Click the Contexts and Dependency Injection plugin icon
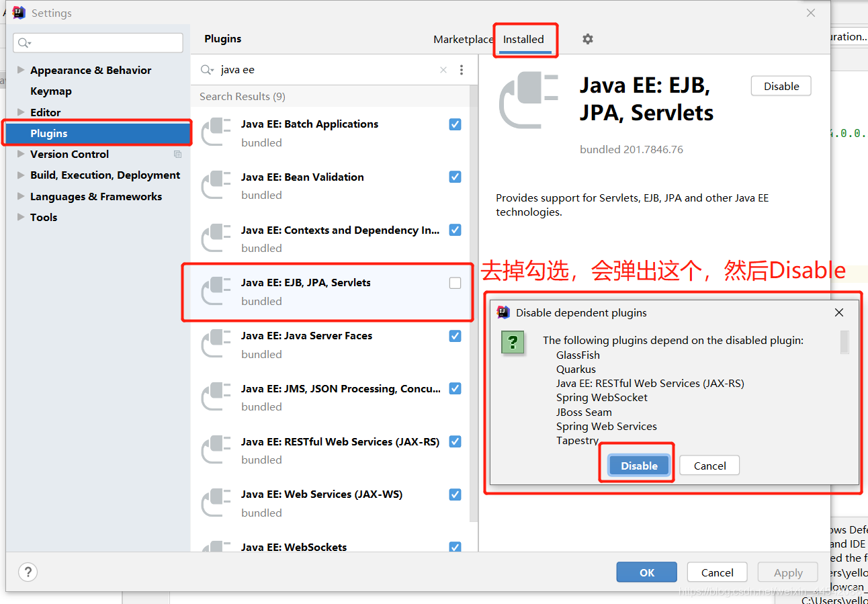Screen dimensions: 868x604 point(216,239)
